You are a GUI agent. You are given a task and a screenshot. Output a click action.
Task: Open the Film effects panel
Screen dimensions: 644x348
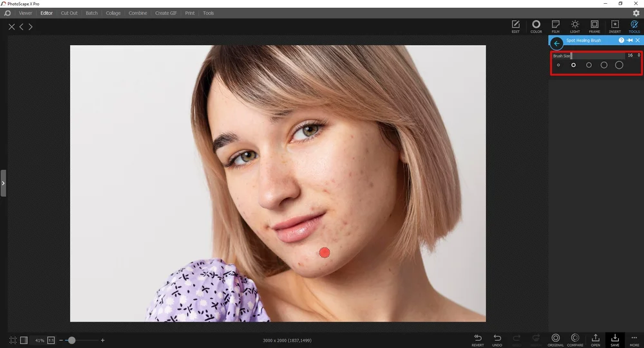[x=555, y=26]
